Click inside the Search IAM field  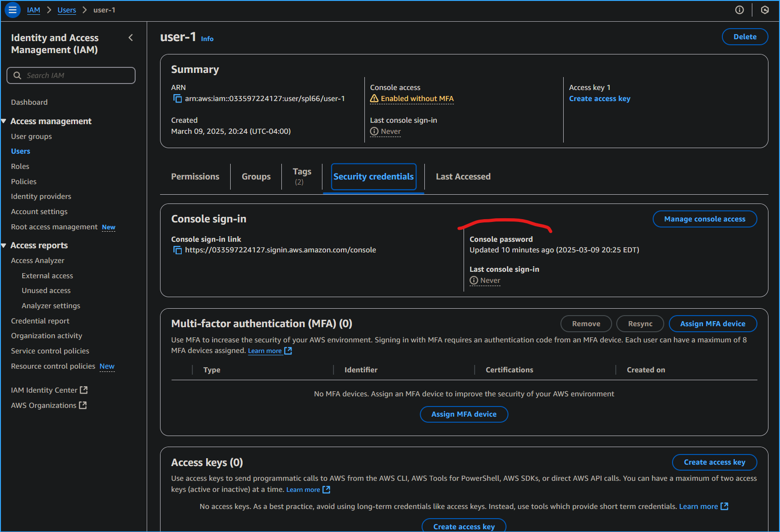pos(71,75)
